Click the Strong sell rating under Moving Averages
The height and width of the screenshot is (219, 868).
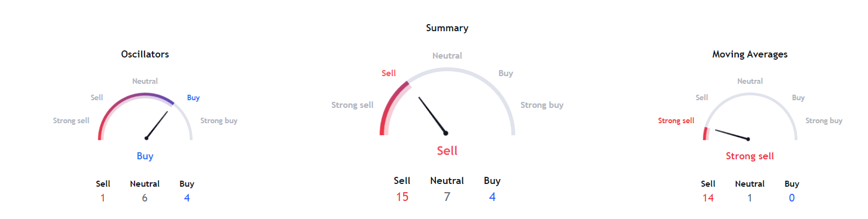tap(750, 156)
